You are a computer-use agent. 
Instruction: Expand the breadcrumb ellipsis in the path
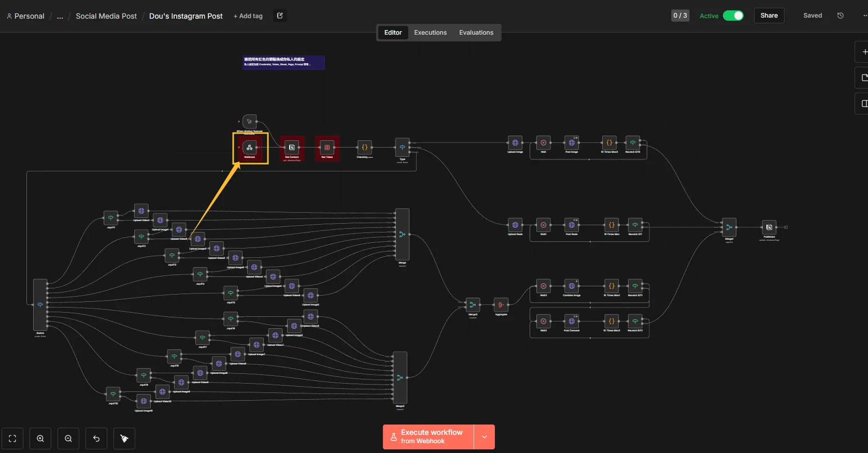(x=60, y=16)
